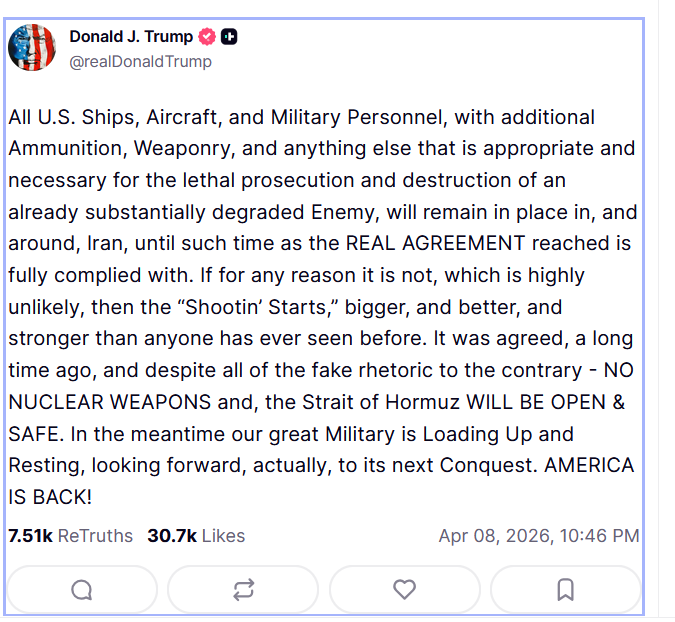Click the @realDonaldTrump handle
The width and height of the screenshot is (675, 622).
pos(140,62)
